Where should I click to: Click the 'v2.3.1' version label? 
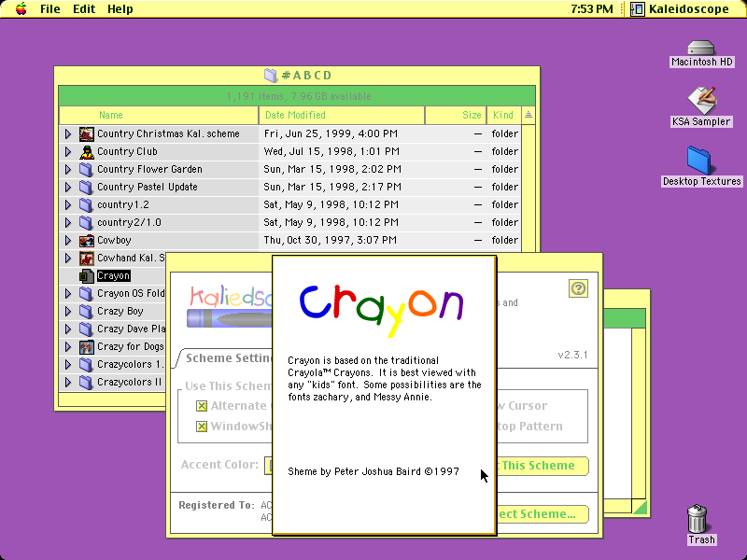572,355
